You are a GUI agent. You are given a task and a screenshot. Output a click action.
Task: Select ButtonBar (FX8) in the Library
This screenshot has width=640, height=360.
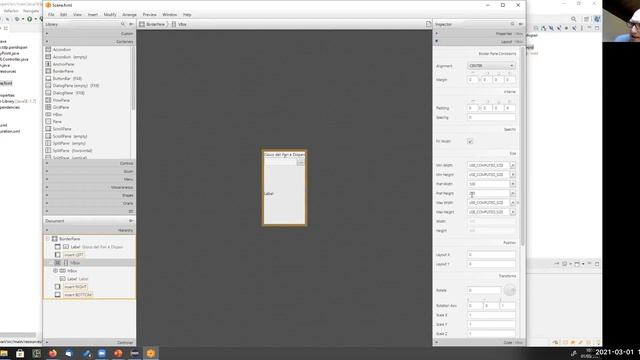(67, 79)
